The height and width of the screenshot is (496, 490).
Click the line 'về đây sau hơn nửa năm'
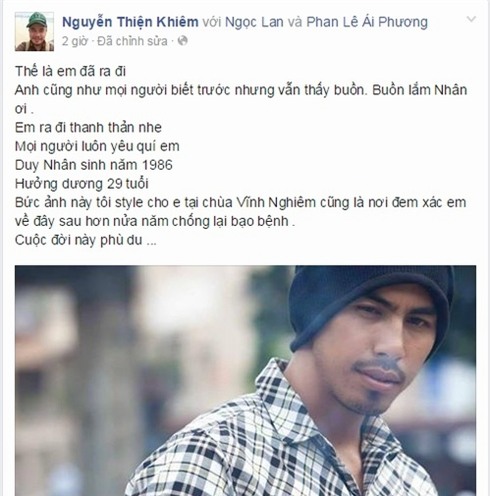(155, 221)
